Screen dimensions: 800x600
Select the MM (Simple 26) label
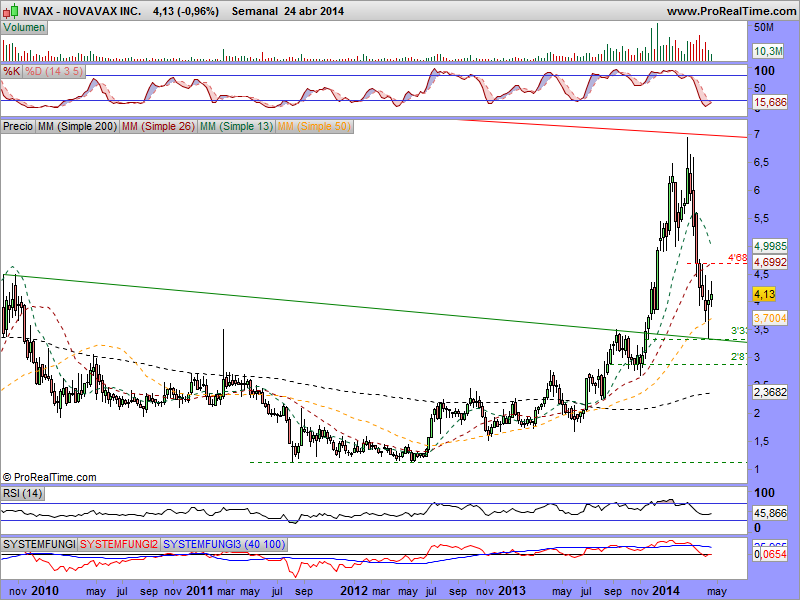coord(158,126)
